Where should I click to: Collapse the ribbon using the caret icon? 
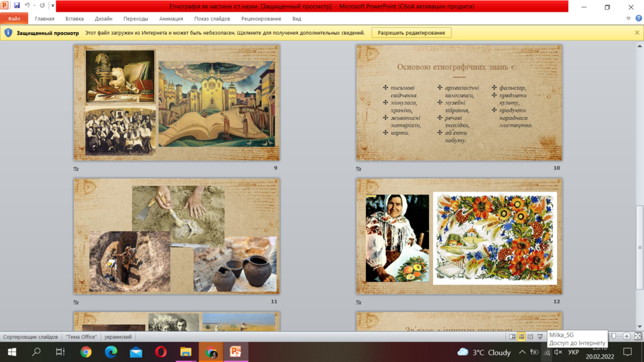628,18
